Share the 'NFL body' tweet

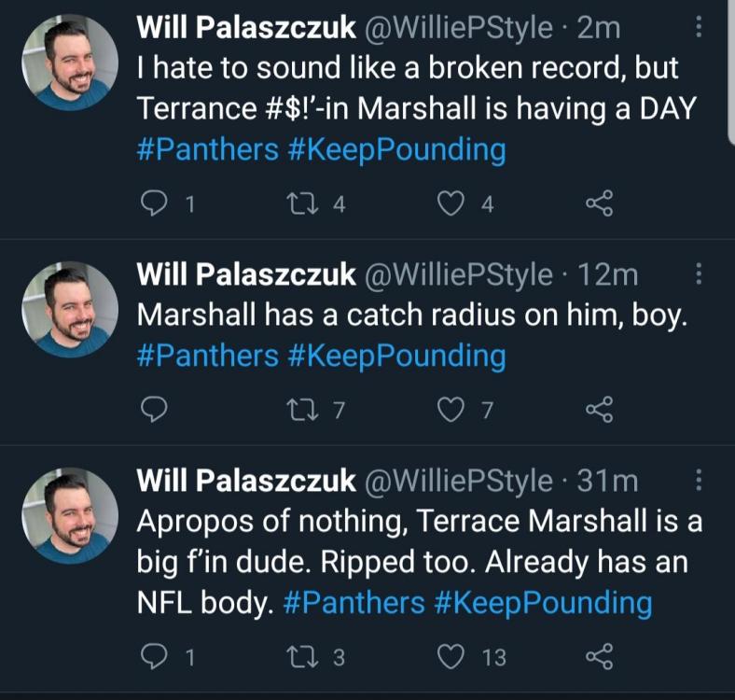pos(599,656)
